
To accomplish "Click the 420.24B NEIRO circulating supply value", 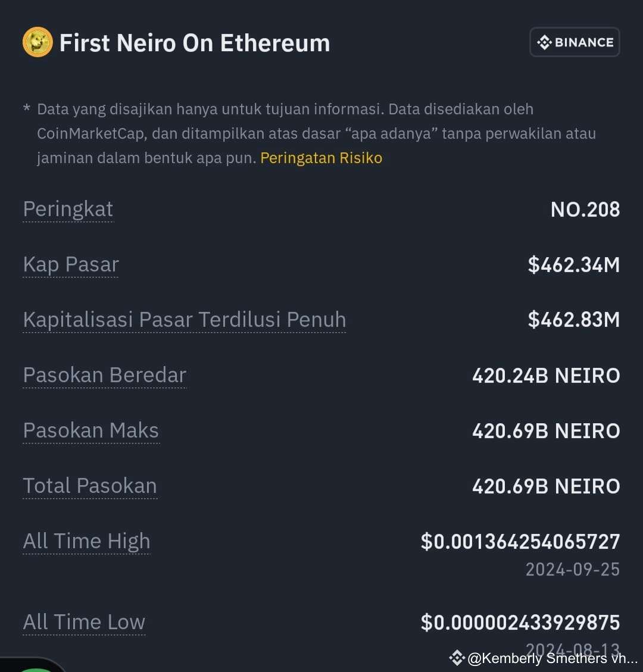I will click(546, 376).
